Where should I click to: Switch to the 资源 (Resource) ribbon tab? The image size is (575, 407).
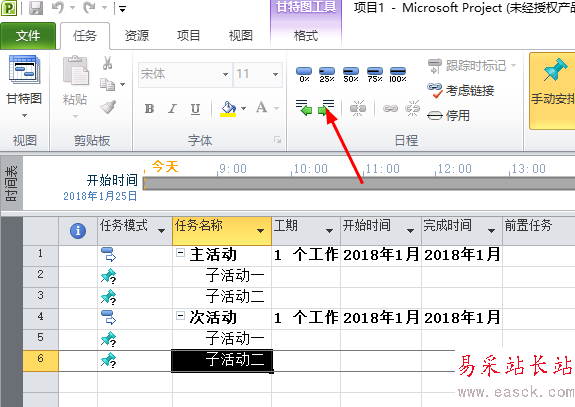(137, 36)
